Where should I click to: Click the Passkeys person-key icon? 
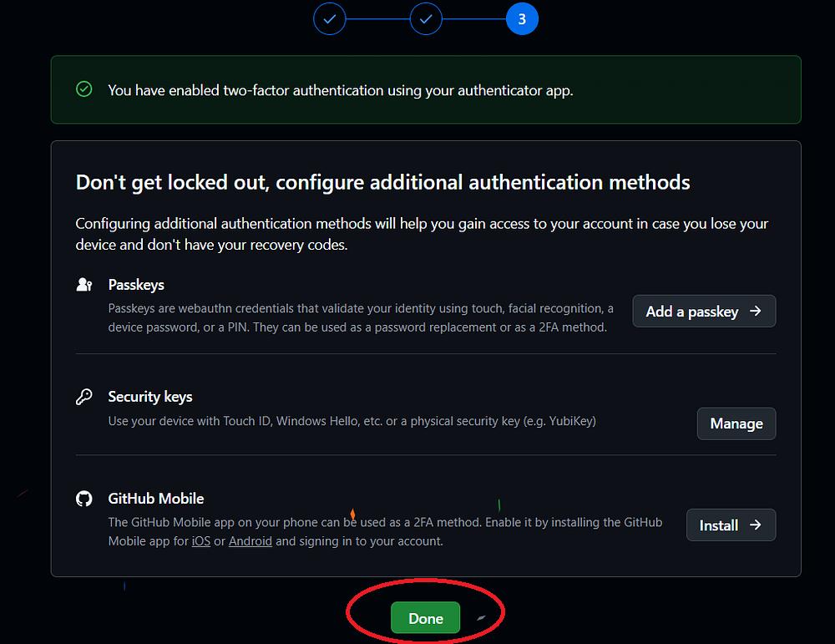click(84, 285)
